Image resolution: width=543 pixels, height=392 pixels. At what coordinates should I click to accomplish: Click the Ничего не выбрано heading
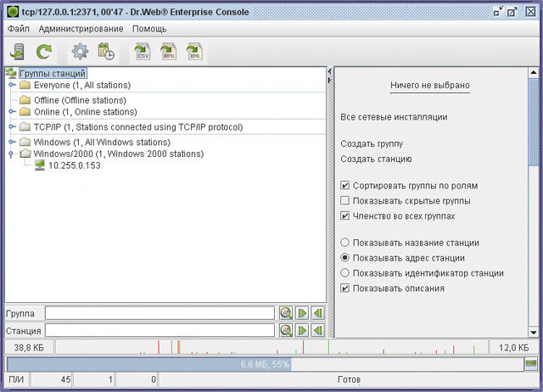point(430,85)
